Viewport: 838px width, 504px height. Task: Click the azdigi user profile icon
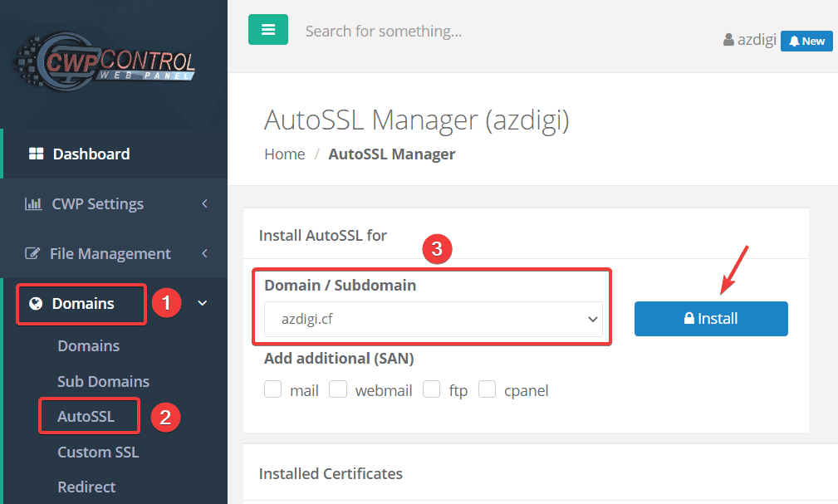pos(728,40)
